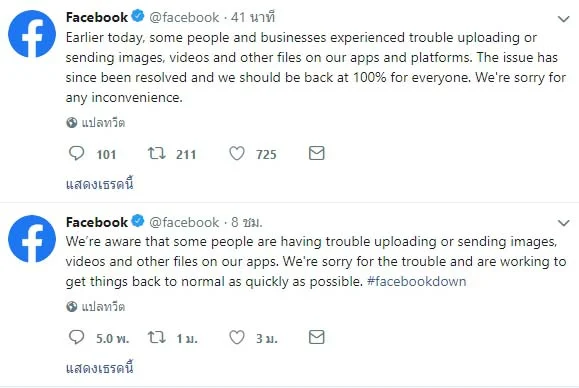Image resolution: width=579 pixels, height=388 pixels.
Task: Retweet the tweet with 211 retweets
Action: coord(157,153)
